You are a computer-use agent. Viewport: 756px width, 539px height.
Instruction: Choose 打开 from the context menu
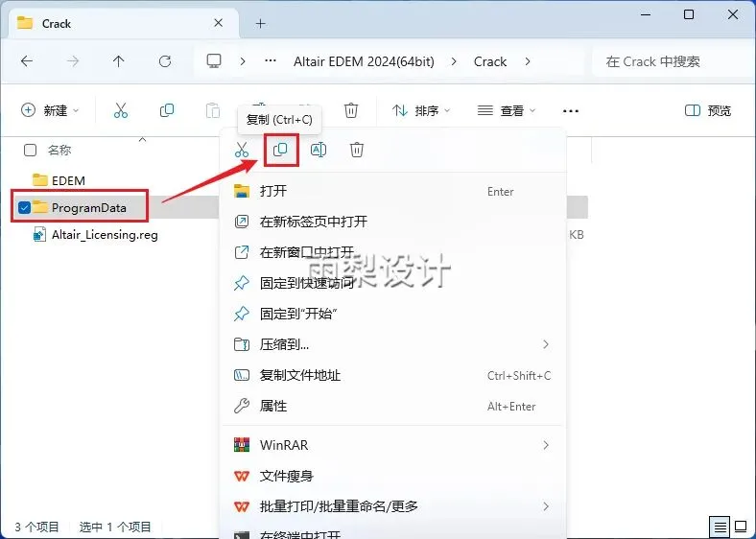click(x=393, y=191)
